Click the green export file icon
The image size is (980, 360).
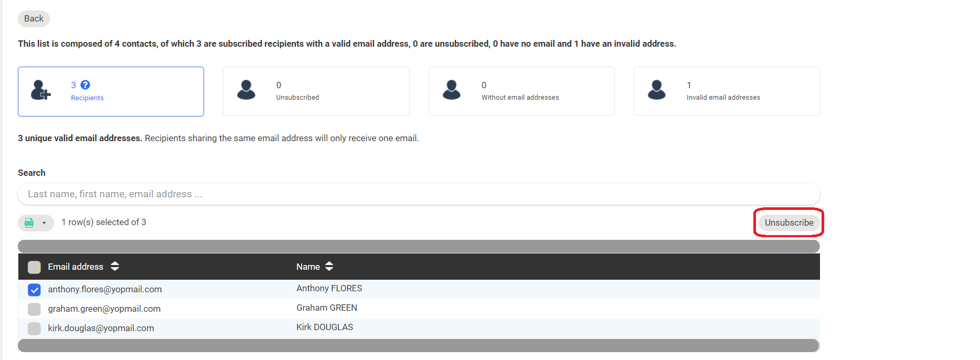click(29, 223)
